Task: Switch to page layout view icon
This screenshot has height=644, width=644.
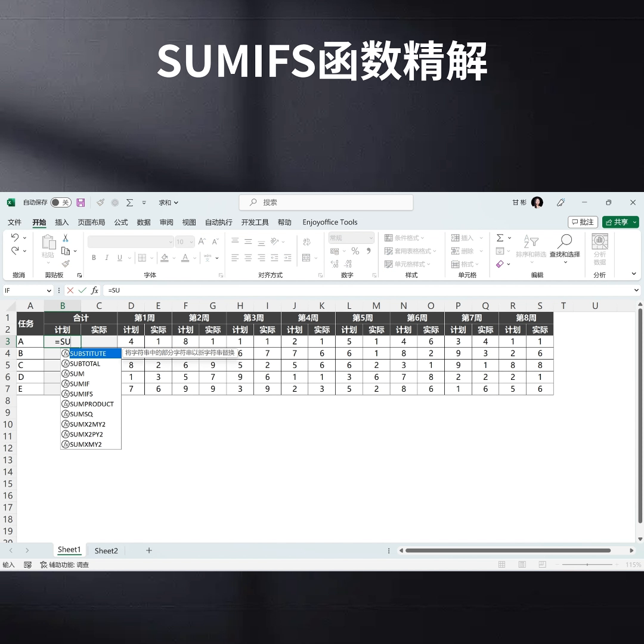Action: (x=522, y=565)
